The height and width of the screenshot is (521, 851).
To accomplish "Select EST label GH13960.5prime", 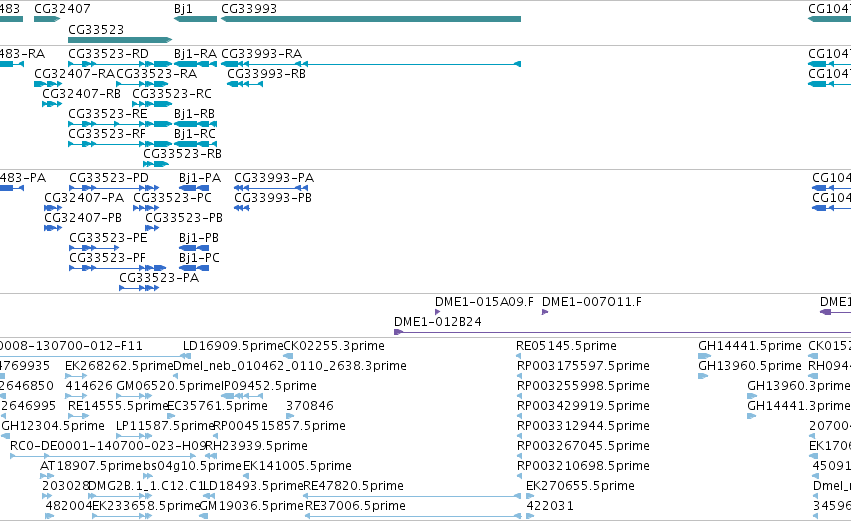I will [750, 366].
